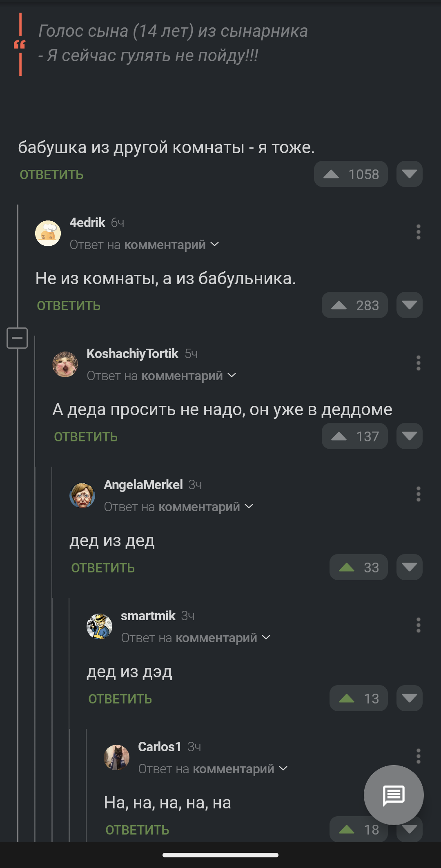Open three-dot menu on smartmik's comment
441x868 pixels.
pos(418,625)
